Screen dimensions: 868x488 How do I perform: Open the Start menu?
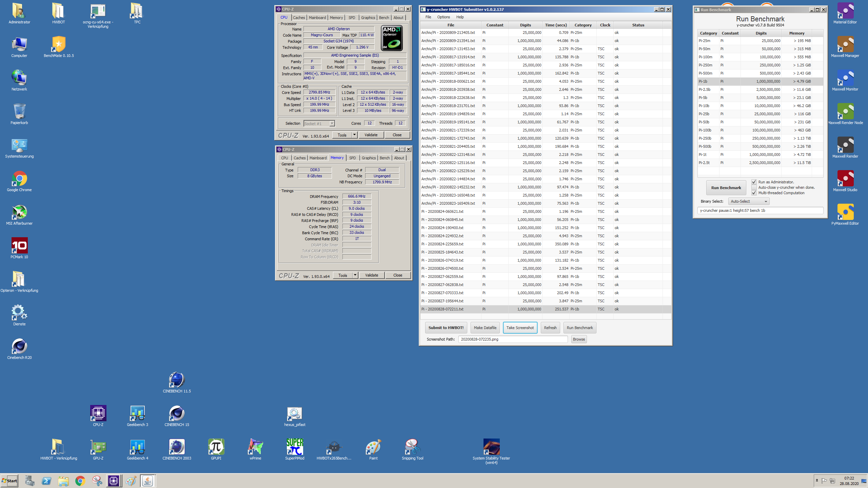coord(9,481)
